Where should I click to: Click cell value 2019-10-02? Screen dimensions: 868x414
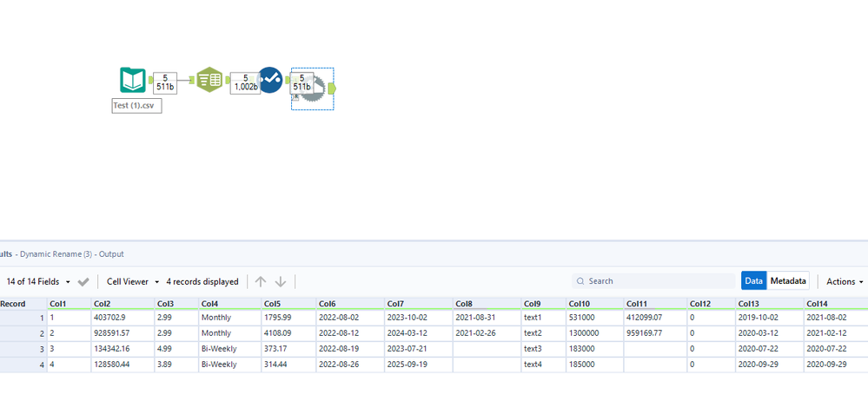click(770, 318)
